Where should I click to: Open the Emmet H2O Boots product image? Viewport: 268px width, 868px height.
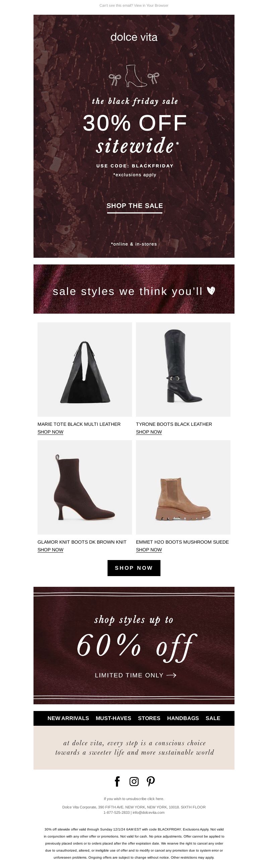point(183,487)
